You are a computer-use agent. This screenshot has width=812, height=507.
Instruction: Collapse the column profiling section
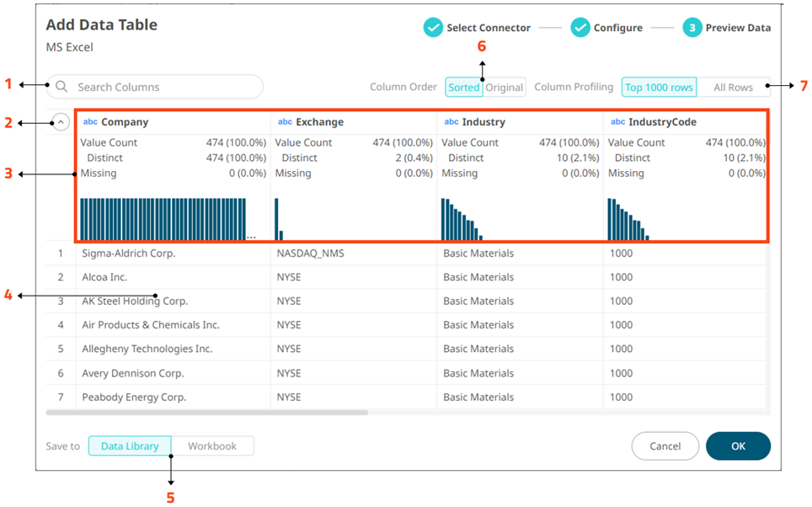click(x=60, y=123)
